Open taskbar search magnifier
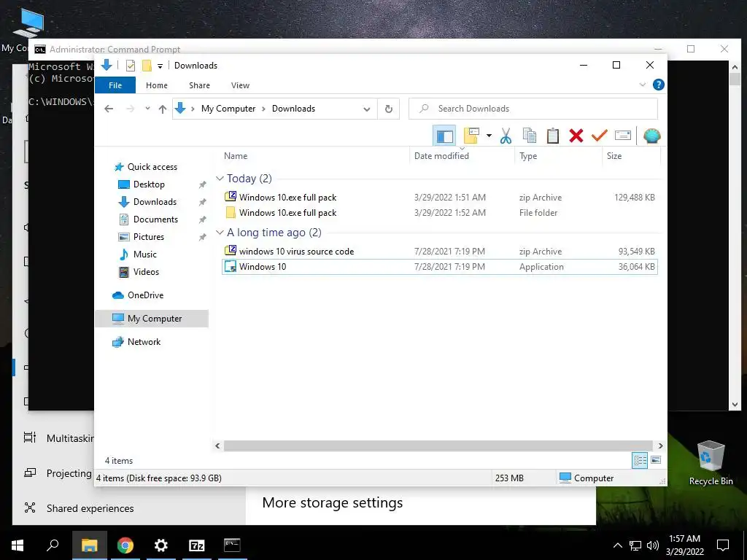 [53, 545]
